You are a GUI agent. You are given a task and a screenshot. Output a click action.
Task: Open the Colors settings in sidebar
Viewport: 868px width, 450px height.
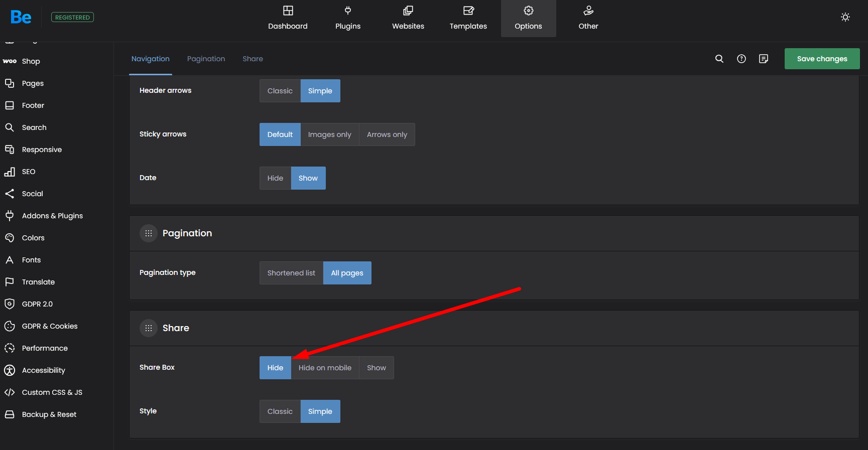pyautogui.click(x=33, y=238)
